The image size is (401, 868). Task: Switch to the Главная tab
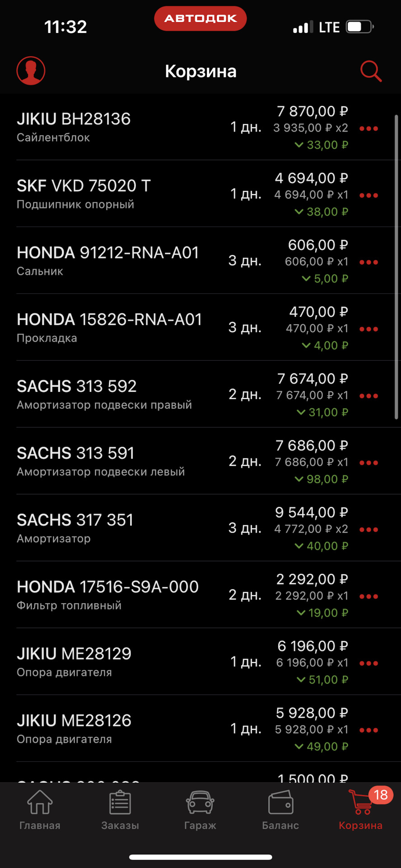(x=40, y=810)
